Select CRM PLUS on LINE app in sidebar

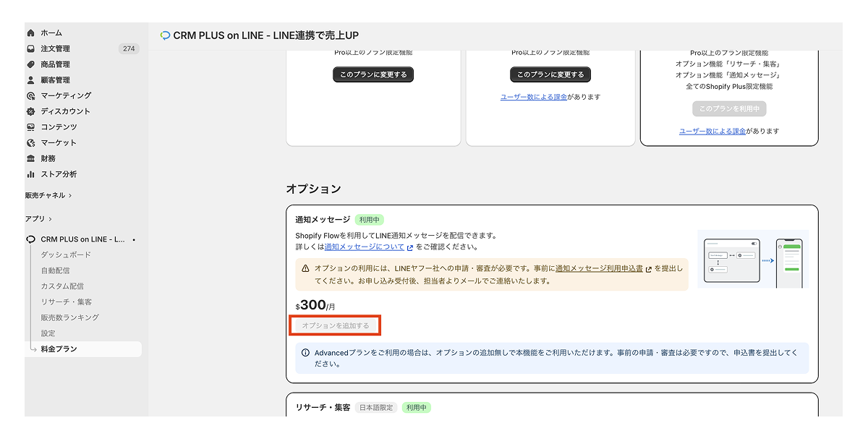pos(82,239)
